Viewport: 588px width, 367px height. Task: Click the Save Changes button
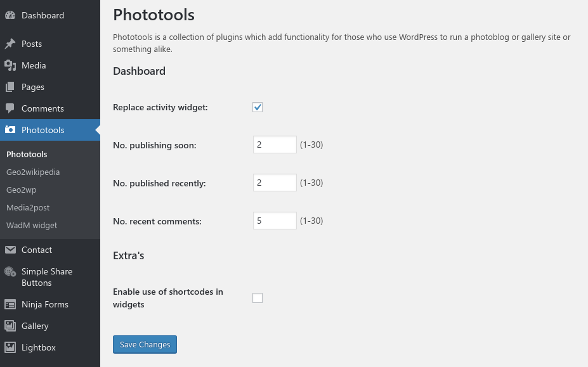[145, 345]
